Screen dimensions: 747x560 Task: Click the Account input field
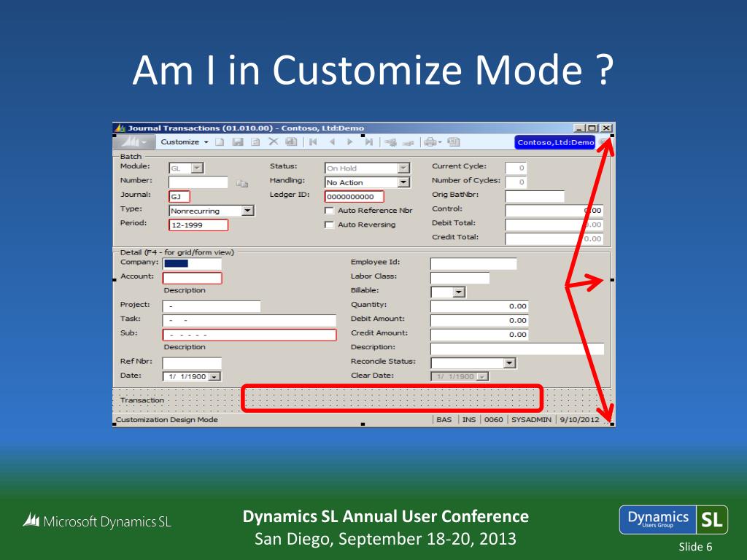point(192,278)
